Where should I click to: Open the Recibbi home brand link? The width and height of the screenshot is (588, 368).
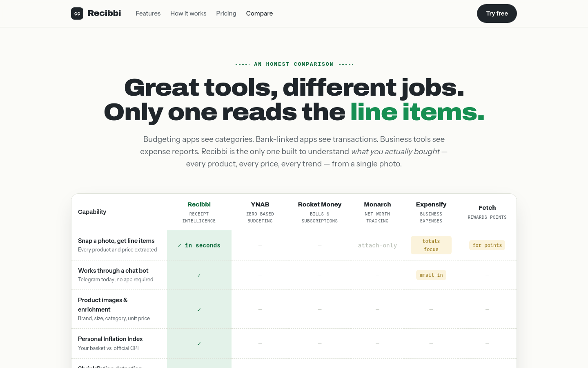[96, 13]
